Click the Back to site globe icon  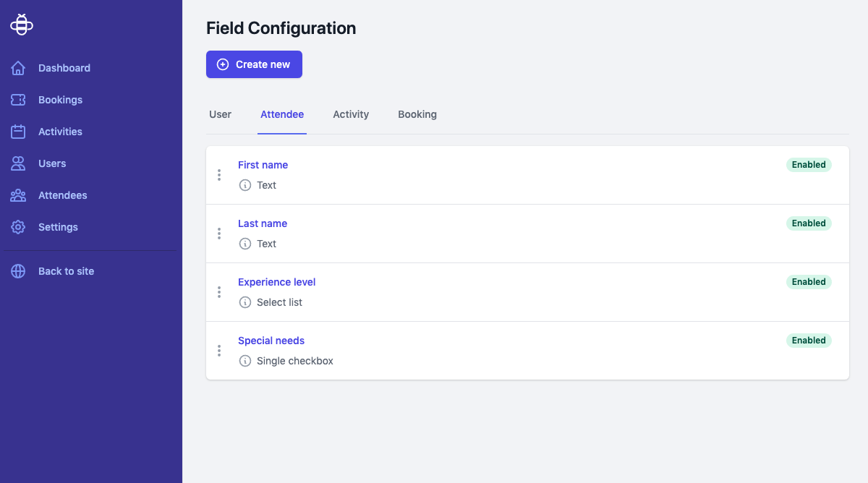pos(18,271)
